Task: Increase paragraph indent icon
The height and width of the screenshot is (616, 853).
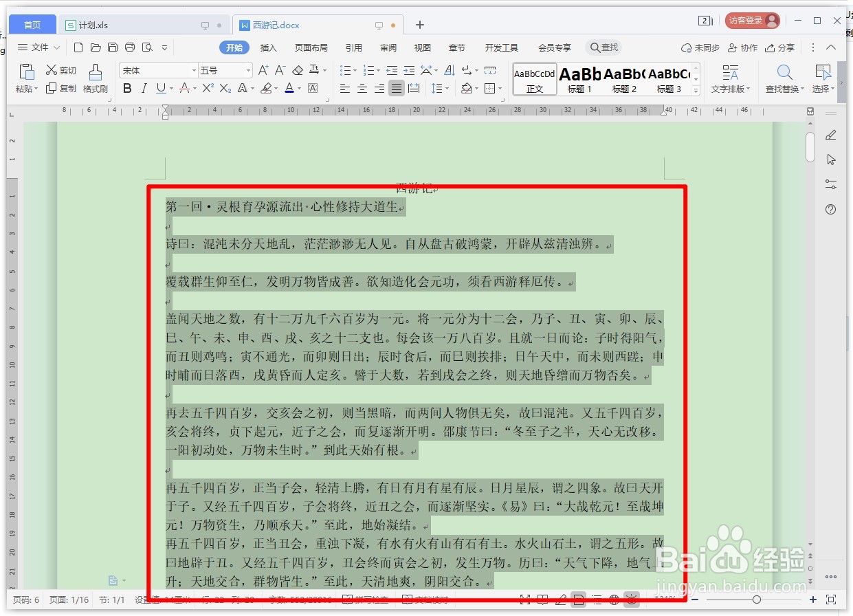Action: (409, 70)
